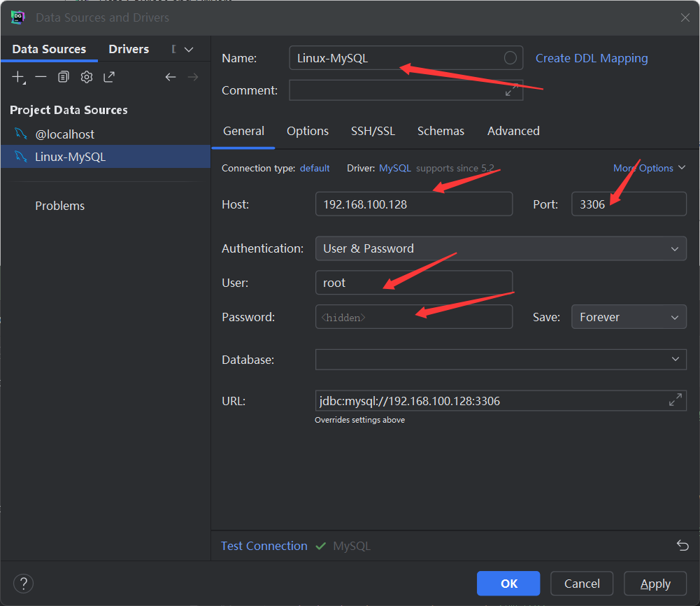Click the successful connection checkmark icon
The width and height of the screenshot is (700, 606).
tap(320, 546)
